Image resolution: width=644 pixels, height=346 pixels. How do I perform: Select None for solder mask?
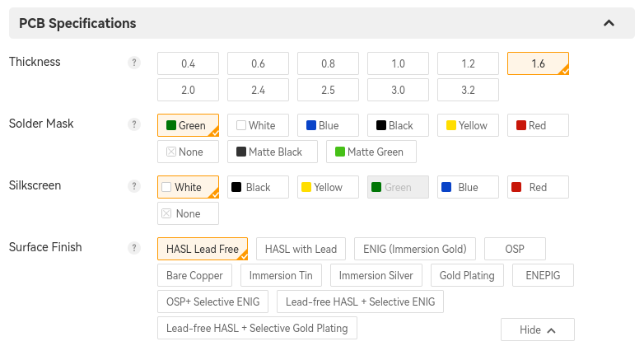pos(188,152)
